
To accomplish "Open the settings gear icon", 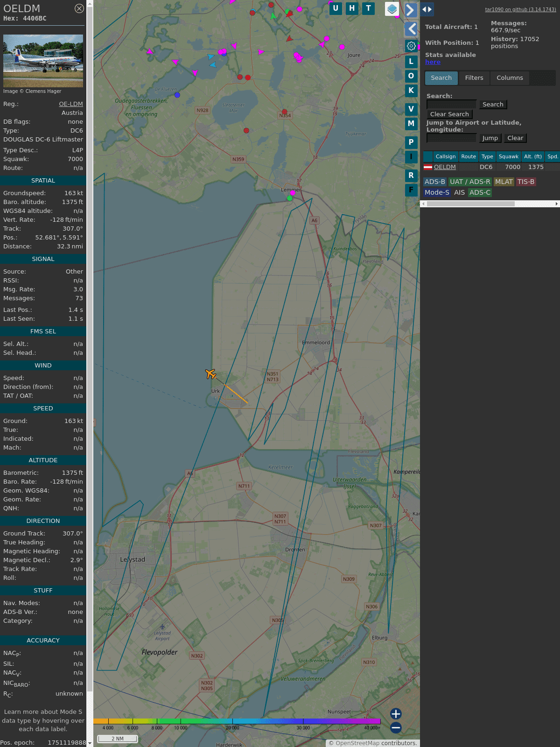I will tap(411, 46).
